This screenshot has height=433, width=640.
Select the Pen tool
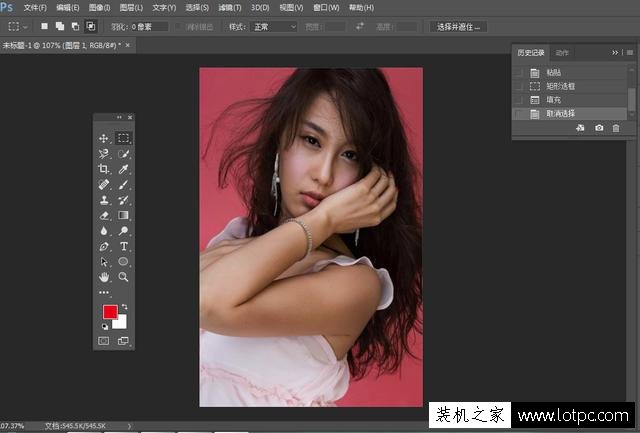click(104, 246)
